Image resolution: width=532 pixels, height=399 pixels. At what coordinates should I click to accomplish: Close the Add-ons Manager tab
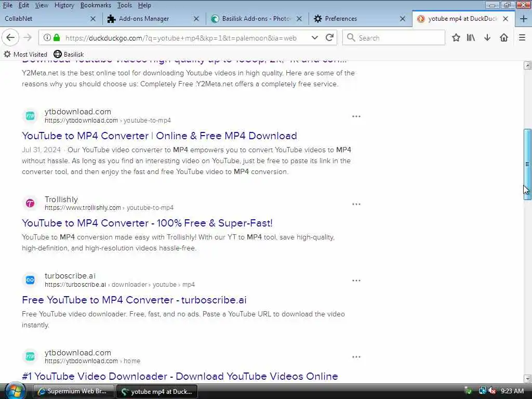(x=196, y=19)
